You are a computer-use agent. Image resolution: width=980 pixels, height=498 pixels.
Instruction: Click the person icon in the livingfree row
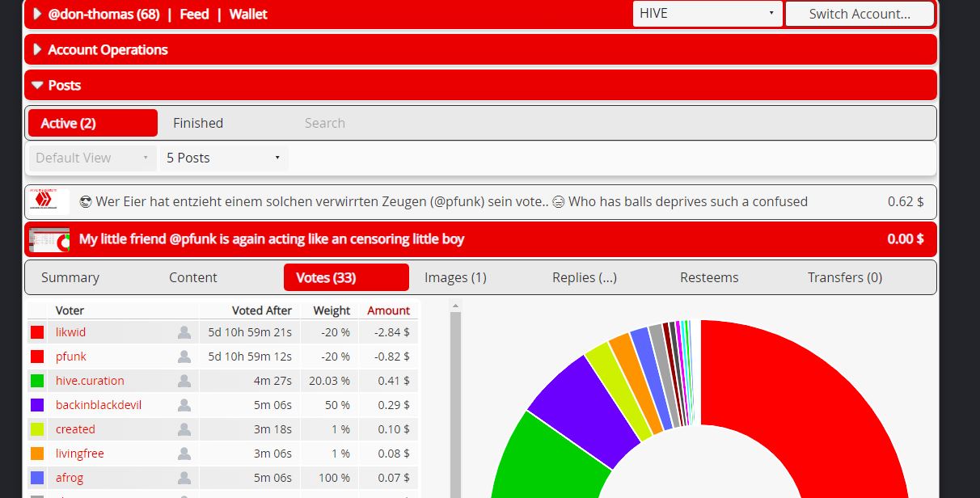184,454
